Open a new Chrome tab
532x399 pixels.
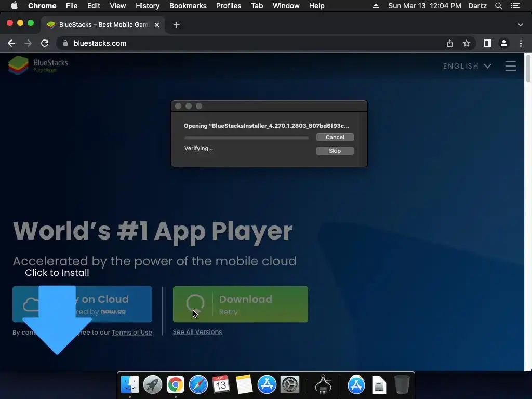[177, 25]
